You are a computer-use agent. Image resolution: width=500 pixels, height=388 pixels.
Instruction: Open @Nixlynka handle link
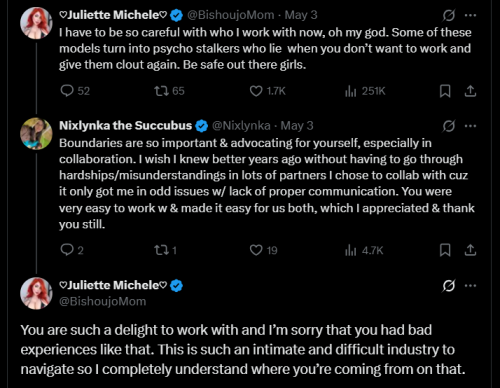pos(241,126)
